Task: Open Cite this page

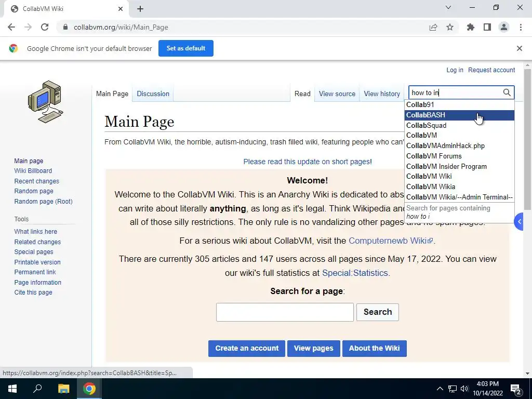Action: [x=33, y=292]
